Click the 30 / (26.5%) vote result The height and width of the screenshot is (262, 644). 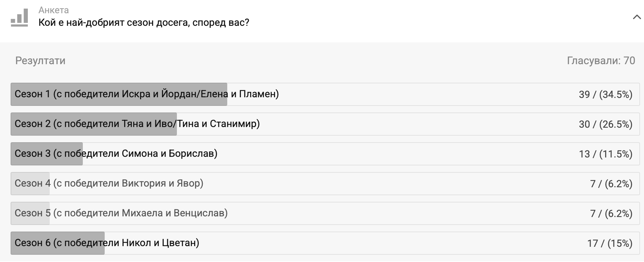[606, 124]
